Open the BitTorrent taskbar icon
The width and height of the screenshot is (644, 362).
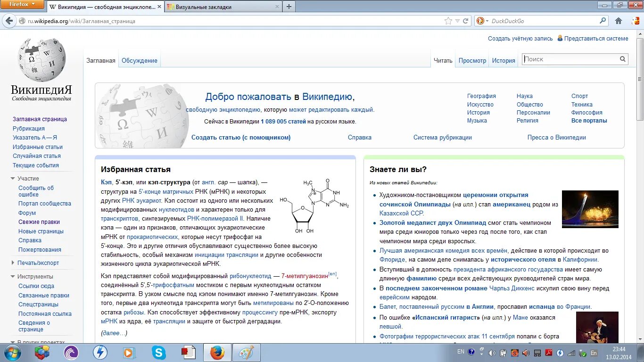pyautogui.click(x=71, y=353)
